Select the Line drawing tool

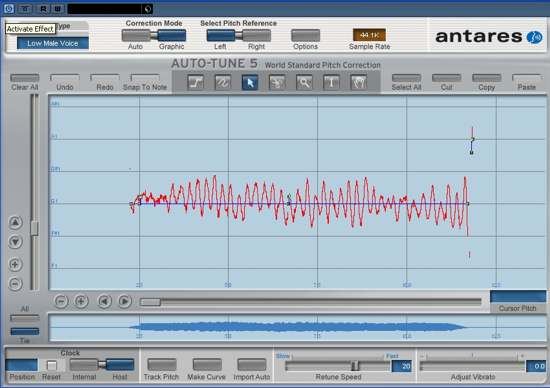pos(196,83)
